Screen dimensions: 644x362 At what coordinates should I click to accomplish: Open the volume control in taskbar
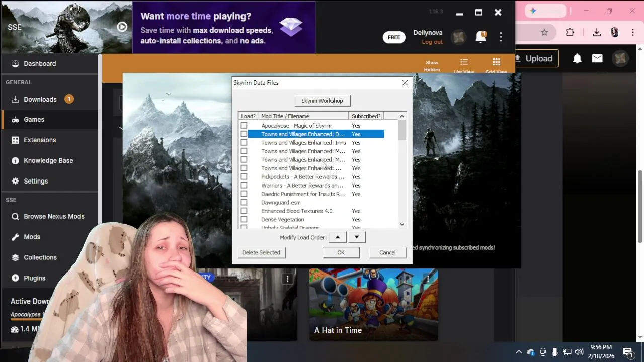579,352
